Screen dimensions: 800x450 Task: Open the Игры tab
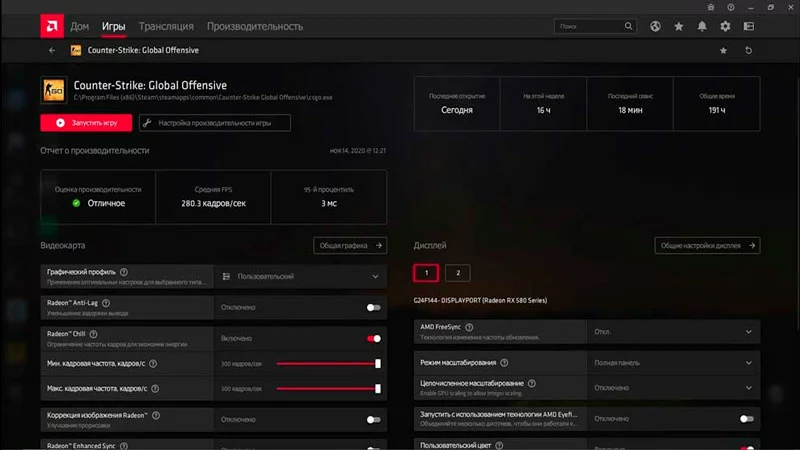(113, 26)
